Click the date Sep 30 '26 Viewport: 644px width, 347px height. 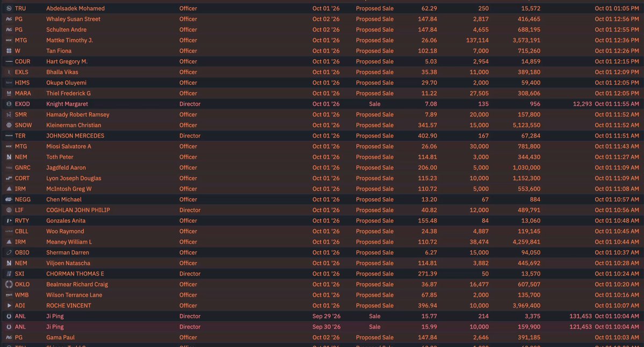click(x=326, y=327)
